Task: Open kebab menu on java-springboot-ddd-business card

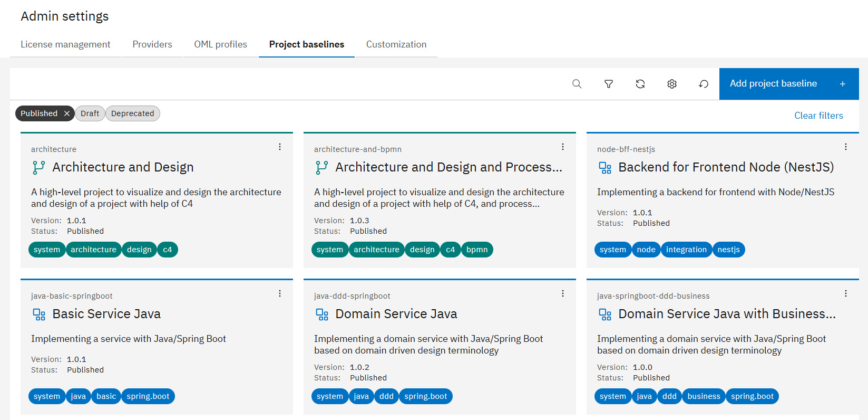Action: point(846,293)
